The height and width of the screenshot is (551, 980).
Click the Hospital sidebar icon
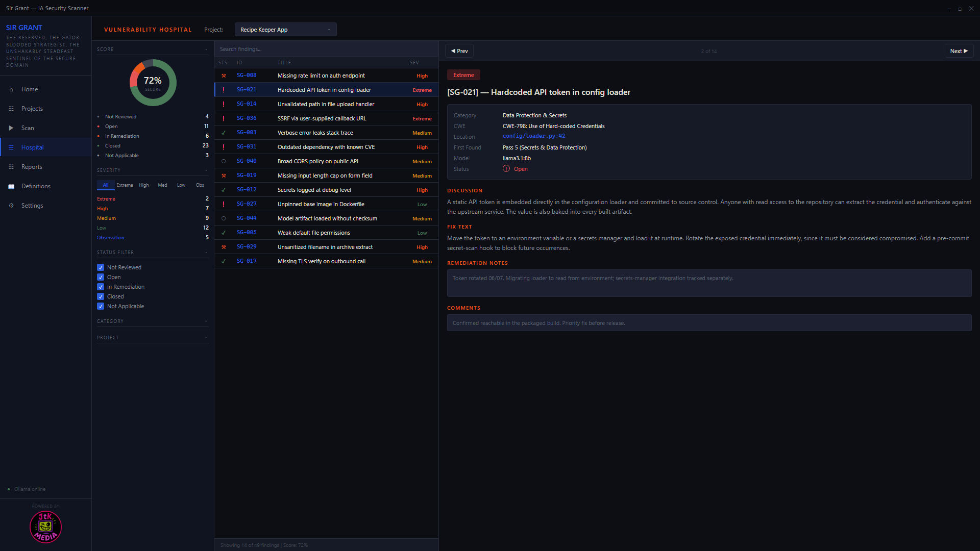click(x=11, y=147)
